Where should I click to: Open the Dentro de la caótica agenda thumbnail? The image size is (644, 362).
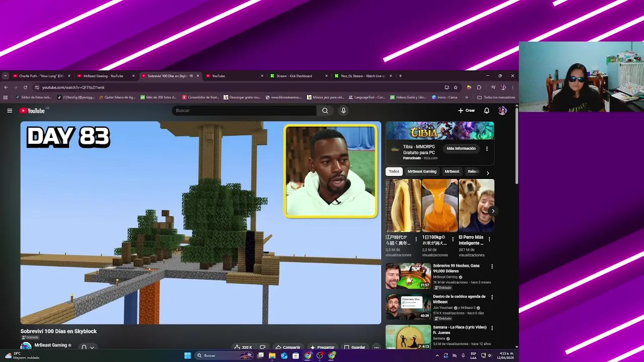[x=409, y=307]
